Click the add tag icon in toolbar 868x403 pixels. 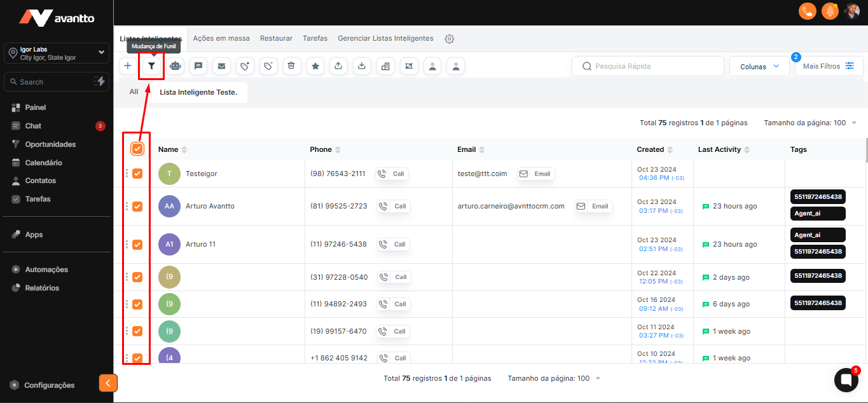pyautogui.click(x=245, y=66)
